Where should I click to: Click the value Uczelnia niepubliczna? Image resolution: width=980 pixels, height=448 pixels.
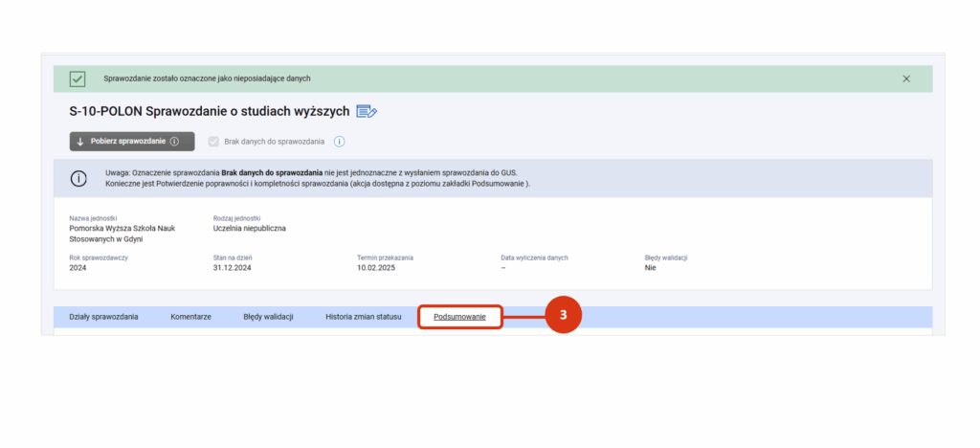pos(250,229)
